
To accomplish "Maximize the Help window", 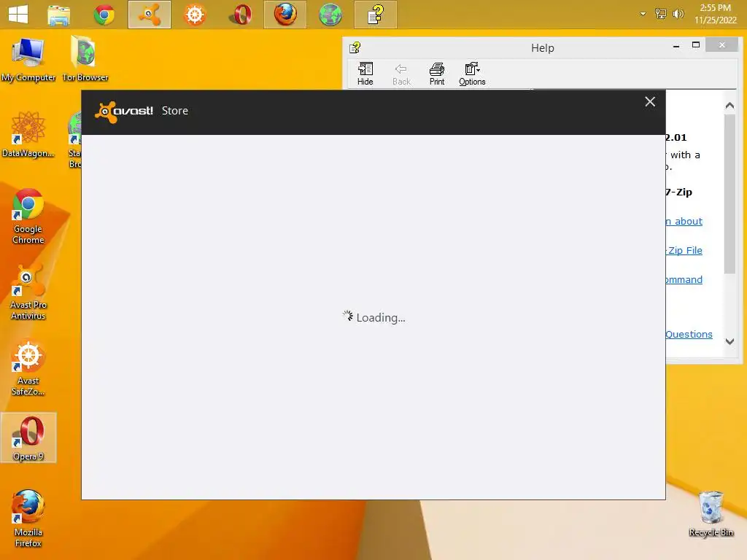I will (x=695, y=45).
